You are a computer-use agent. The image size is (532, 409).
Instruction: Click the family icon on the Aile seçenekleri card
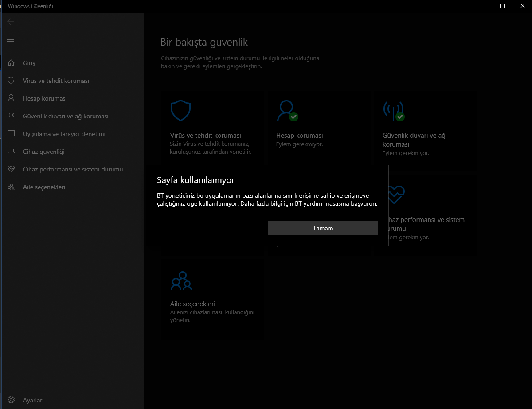tap(181, 280)
